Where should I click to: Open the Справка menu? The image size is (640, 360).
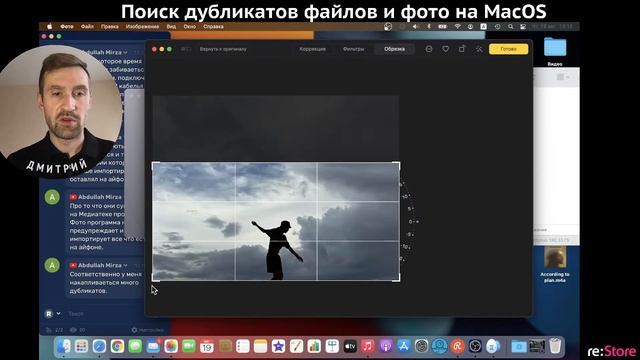pos(213,27)
